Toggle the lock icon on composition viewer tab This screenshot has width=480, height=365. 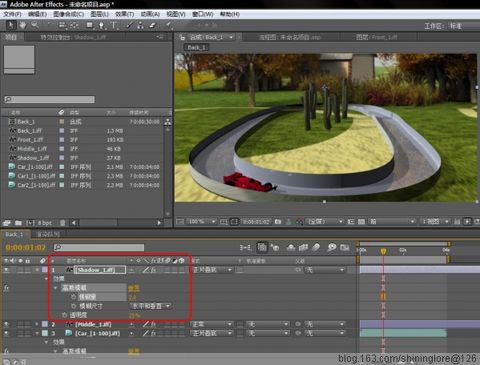pyautogui.click(x=182, y=37)
